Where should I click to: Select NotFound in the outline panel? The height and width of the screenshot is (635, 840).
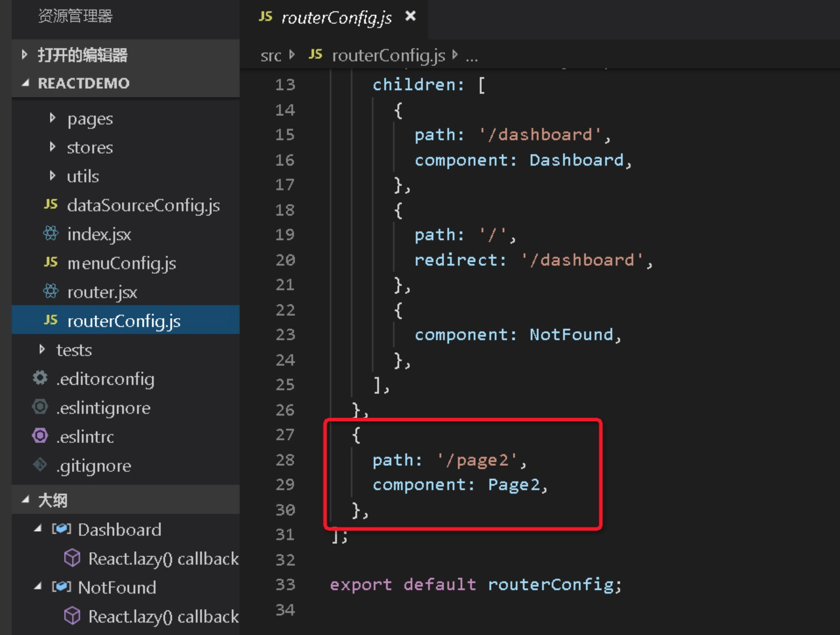[118, 587]
